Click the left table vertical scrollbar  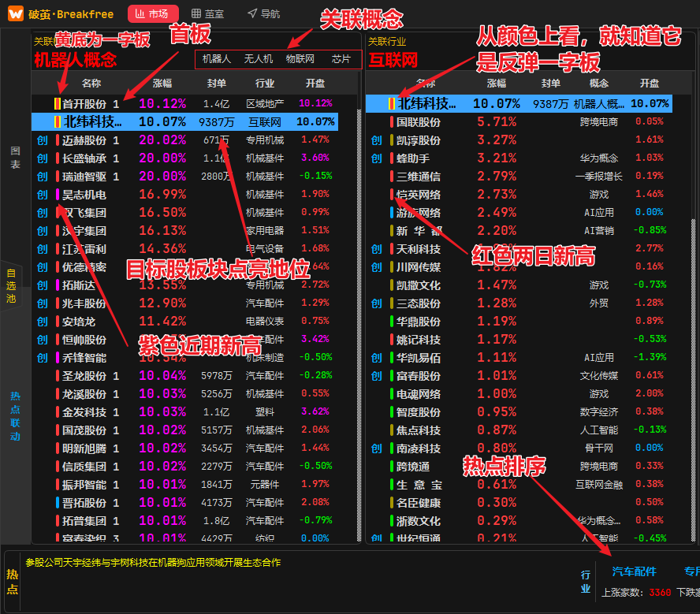click(x=359, y=325)
